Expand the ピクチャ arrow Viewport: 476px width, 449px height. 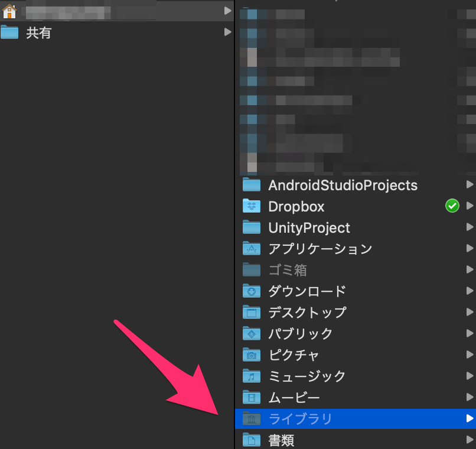470,354
